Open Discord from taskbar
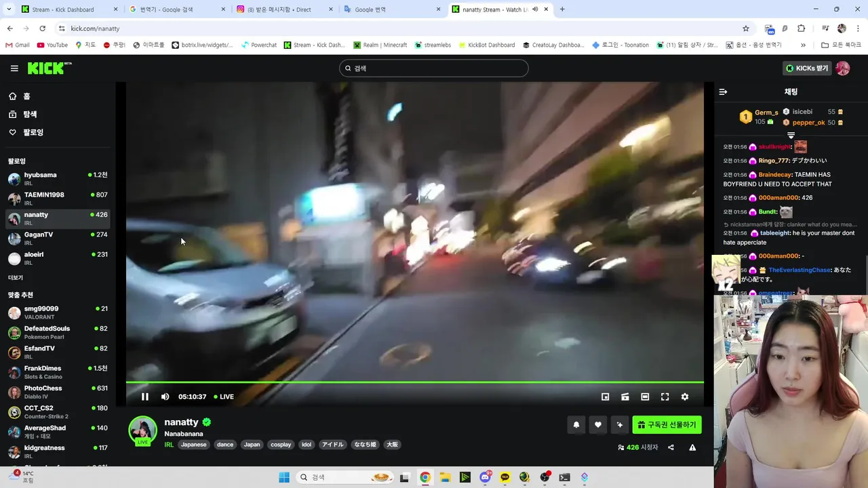868x488 pixels. click(485, 477)
